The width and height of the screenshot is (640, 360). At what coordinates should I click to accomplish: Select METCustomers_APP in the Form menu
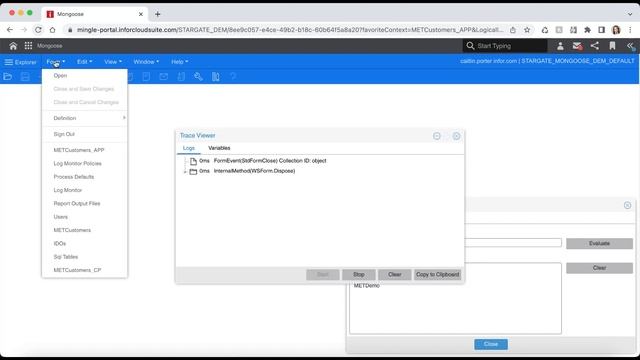pos(79,150)
